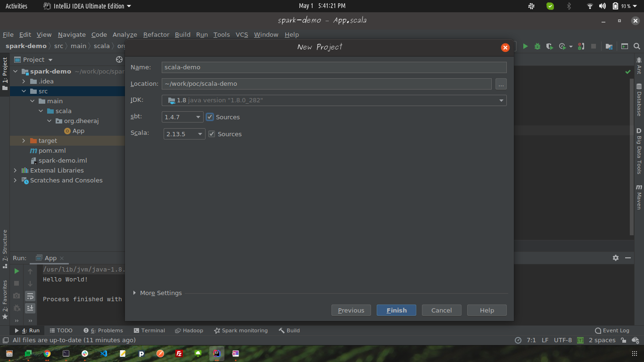Open Run panel settings gear

click(x=616, y=258)
